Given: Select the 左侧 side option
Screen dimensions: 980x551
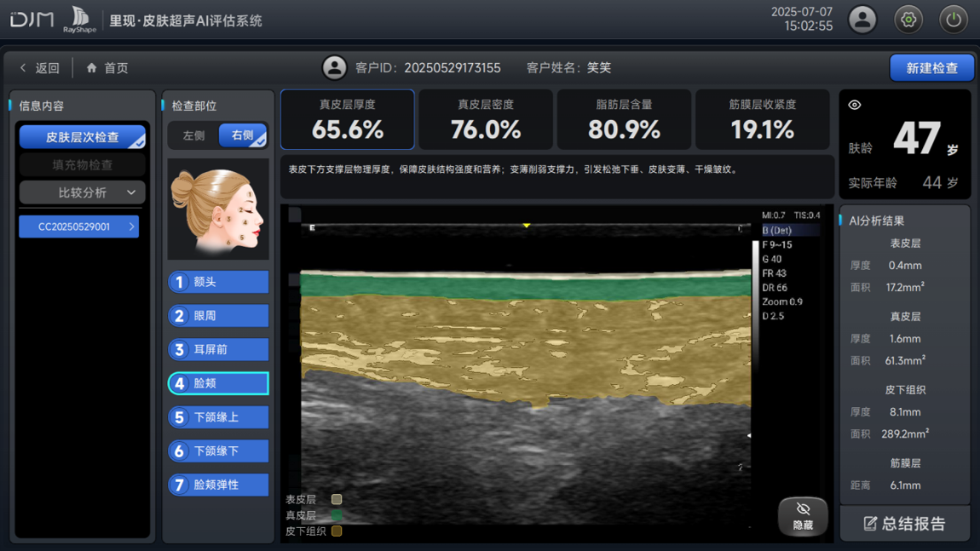Looking at the screenshot, I should click(x=193, y=135).
